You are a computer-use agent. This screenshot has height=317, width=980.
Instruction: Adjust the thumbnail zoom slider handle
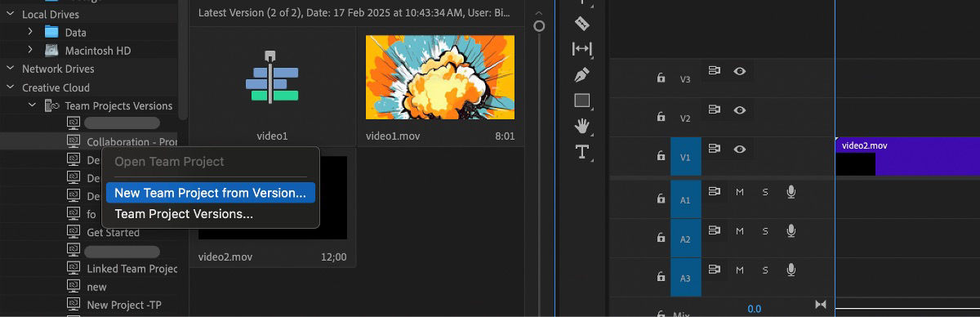coord(539,26)
